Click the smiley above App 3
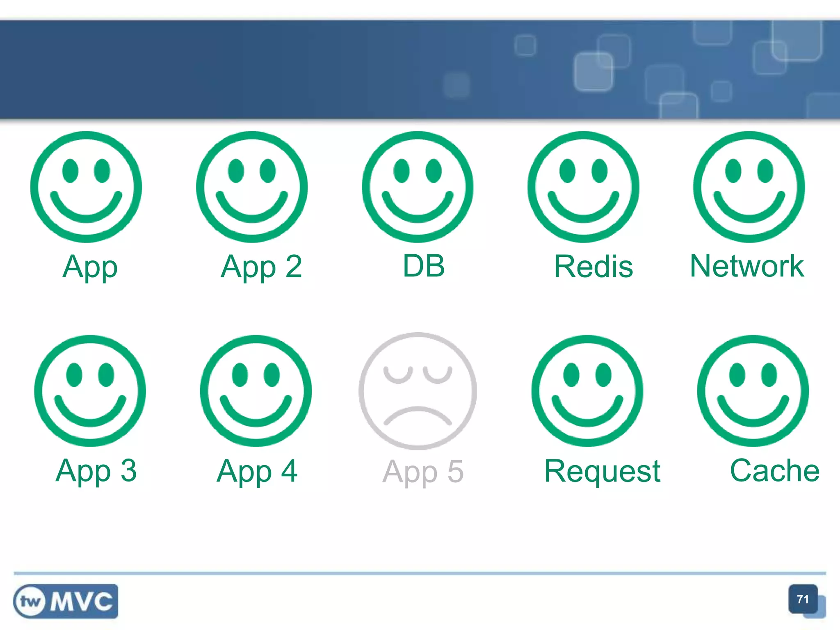The width and height of the screenshot is (840, 630). (90, 391)
